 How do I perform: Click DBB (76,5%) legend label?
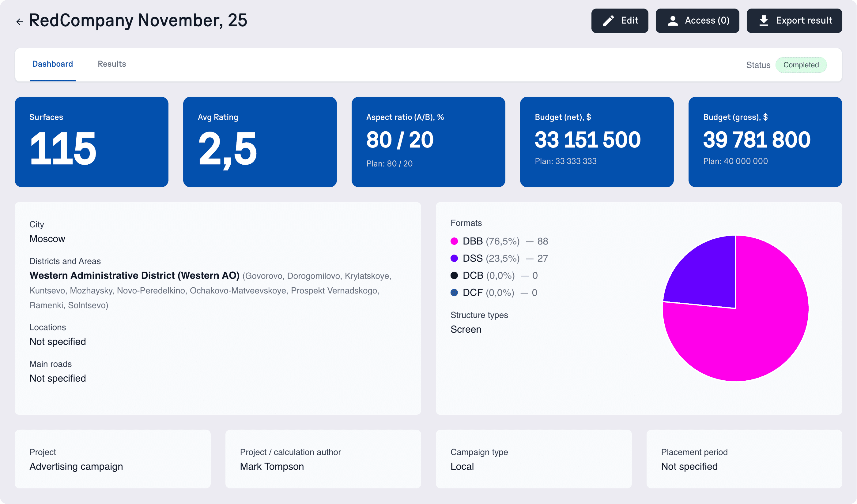[x=491, y=241]
